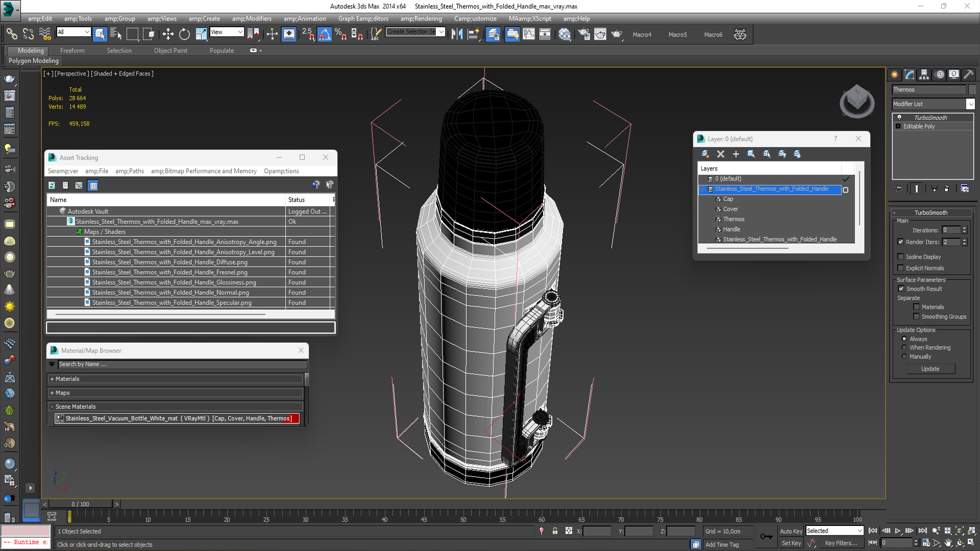The width and height of the screenshot is (980, 551).
Task: Select the snap toggle icon in toolbar
Action: click(x=308, y=34)
